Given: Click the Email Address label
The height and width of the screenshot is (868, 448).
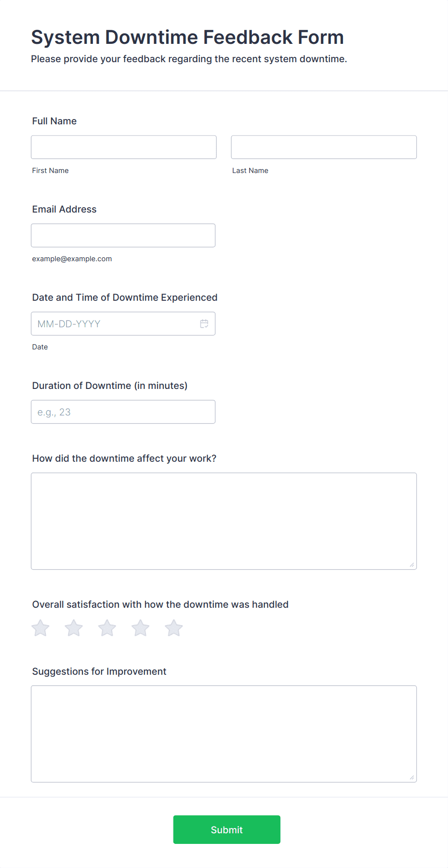Looking at the screenshot, I should pyautogui.click(x=65, y=209).
